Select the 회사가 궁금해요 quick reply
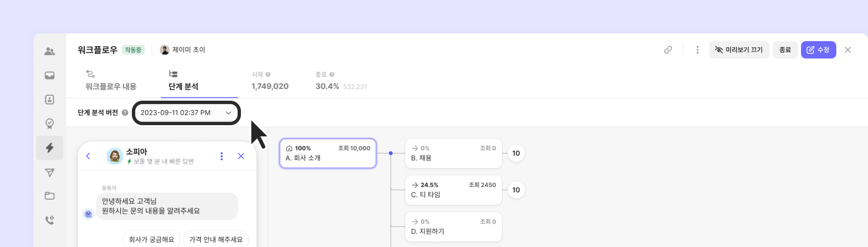 [151, 240]
